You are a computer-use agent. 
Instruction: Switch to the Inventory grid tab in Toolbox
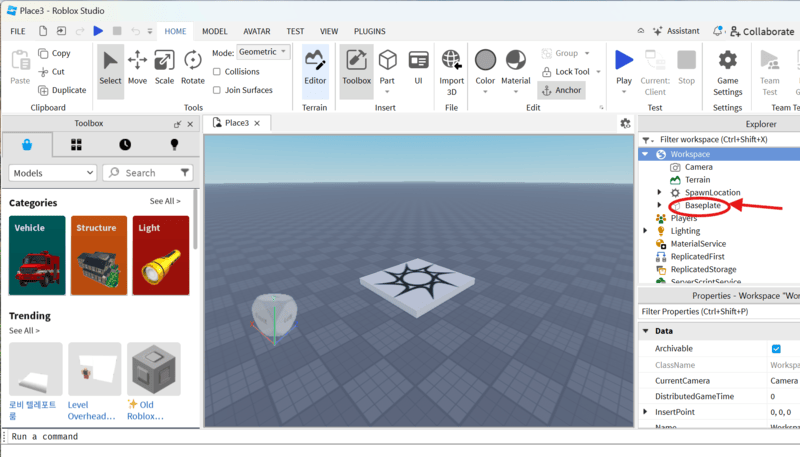[x=76, y=145]
